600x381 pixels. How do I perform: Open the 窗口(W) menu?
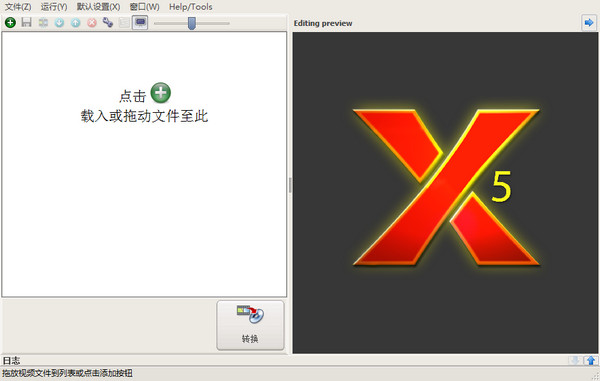[144, 7]
